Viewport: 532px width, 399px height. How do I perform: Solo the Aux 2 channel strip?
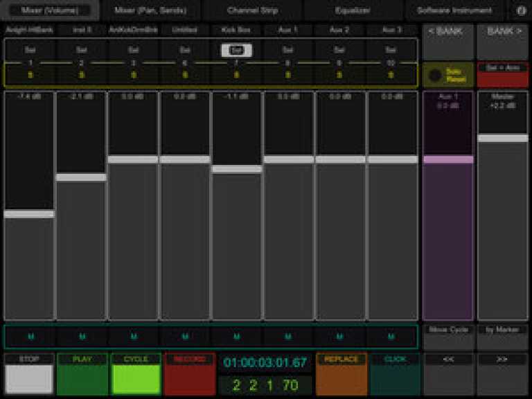[x=339, y=75]
